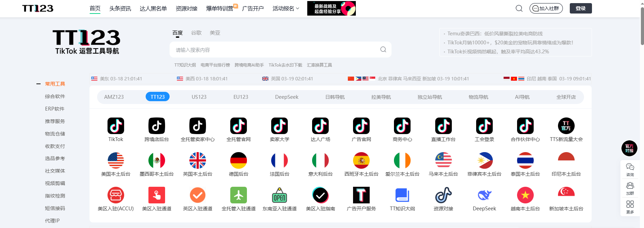Click the header search magnifier icon
The image size is (644, 228).
tap(519, 8)
